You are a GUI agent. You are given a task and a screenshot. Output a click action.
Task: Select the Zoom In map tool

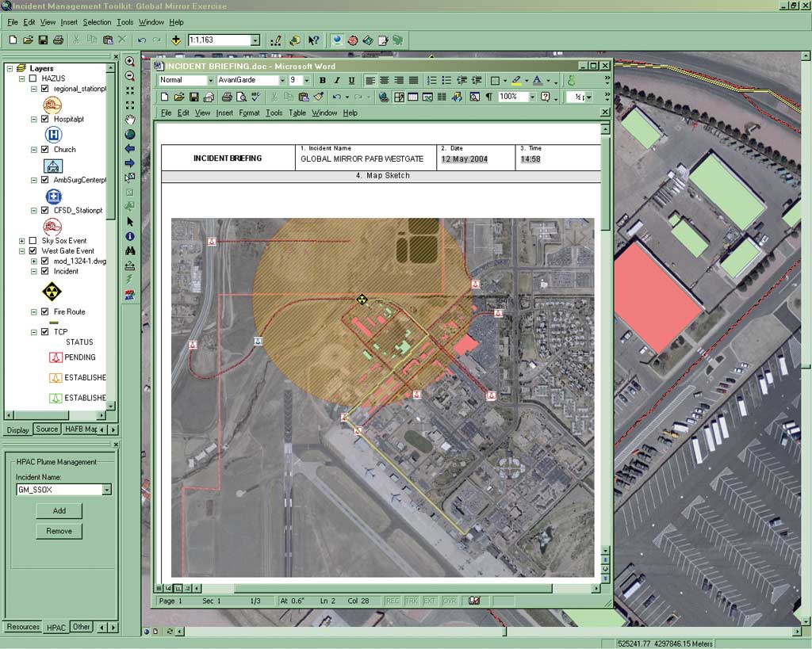pyautogui.click(x=130, y=61)
